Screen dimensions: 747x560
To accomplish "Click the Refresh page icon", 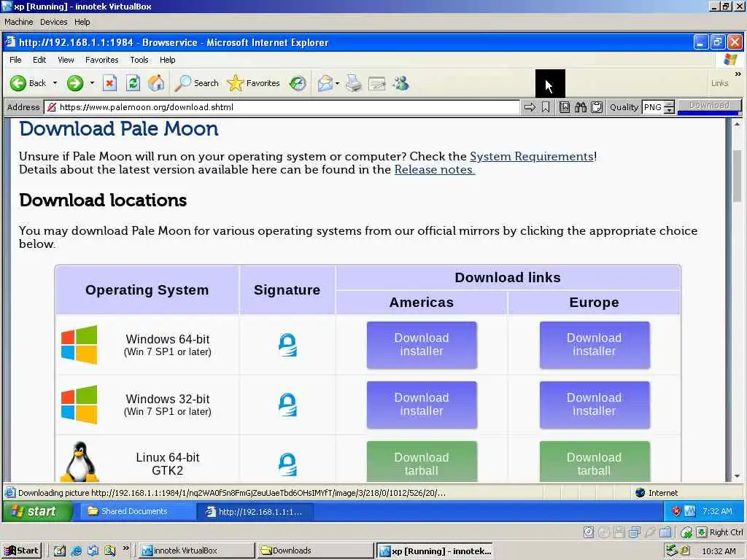I will click(133, 83).
